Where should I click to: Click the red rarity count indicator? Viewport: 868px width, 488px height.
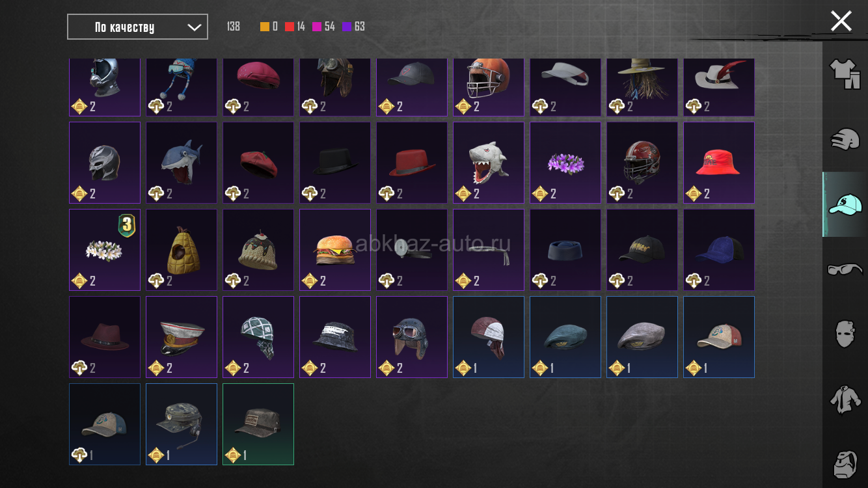[x=295, y=27]
